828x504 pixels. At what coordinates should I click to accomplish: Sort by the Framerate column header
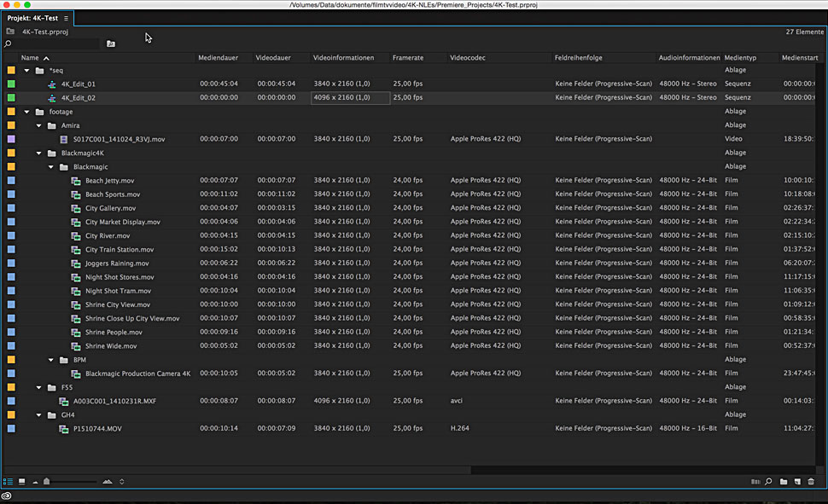point(408,58)
